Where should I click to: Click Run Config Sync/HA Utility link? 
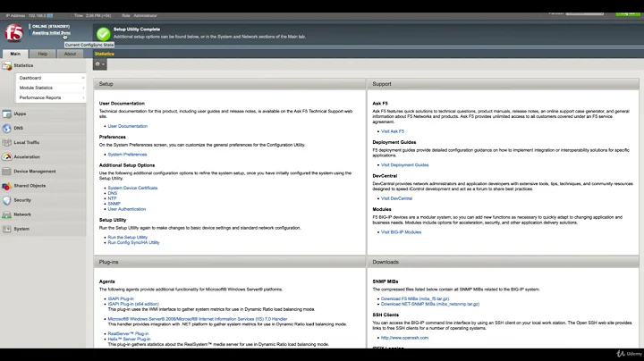(x=133, y=243)
